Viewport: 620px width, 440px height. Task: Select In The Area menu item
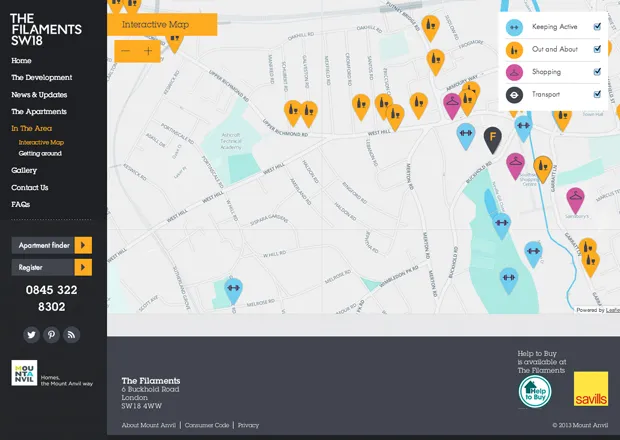[x=32, y=128]
